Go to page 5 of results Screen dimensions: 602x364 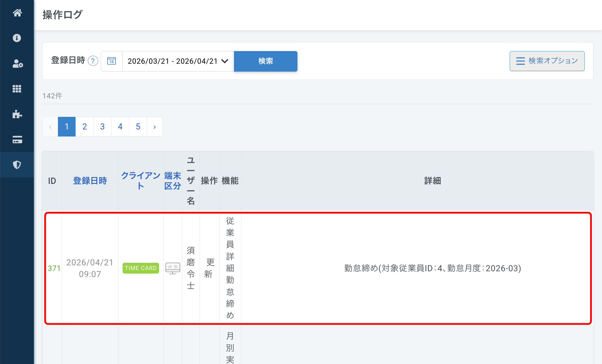138,127
